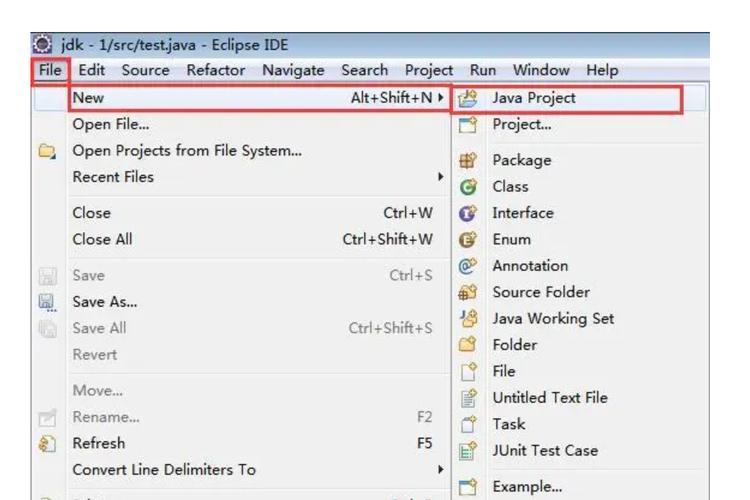The height and width of the screenshot is (500, 750).
Task: Click the Source Folder icon
Action: (467, 293)
